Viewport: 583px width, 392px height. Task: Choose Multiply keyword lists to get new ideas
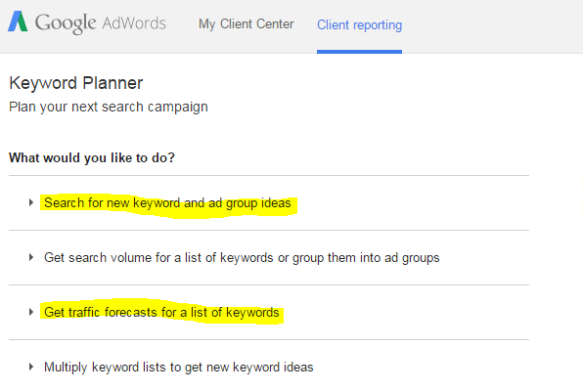178,368
